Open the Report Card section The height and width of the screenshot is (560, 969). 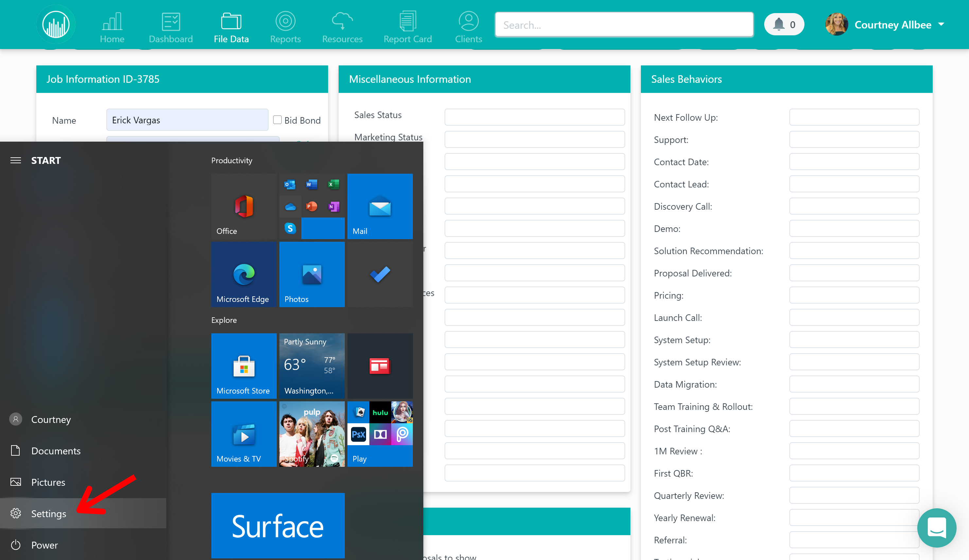click(x=408, y=28)
